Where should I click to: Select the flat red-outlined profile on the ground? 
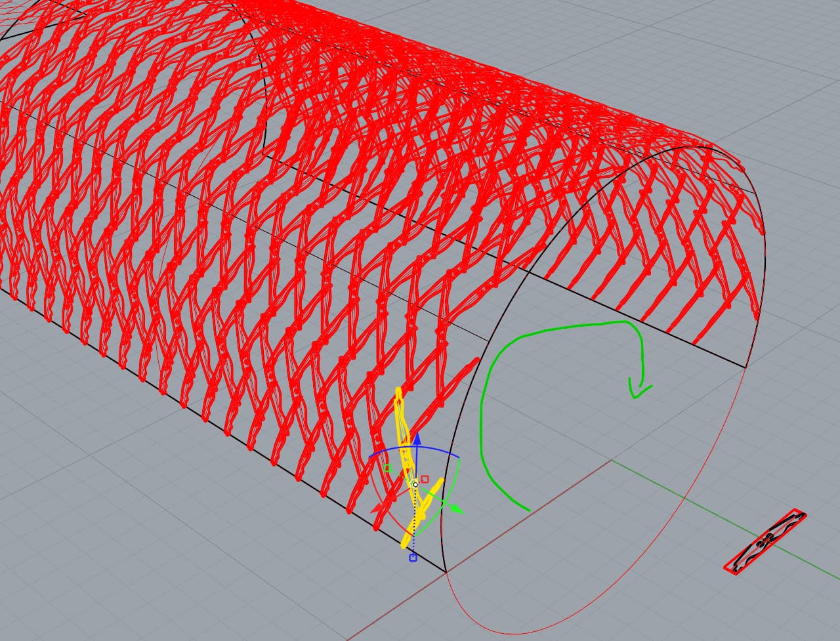[765, 541]
